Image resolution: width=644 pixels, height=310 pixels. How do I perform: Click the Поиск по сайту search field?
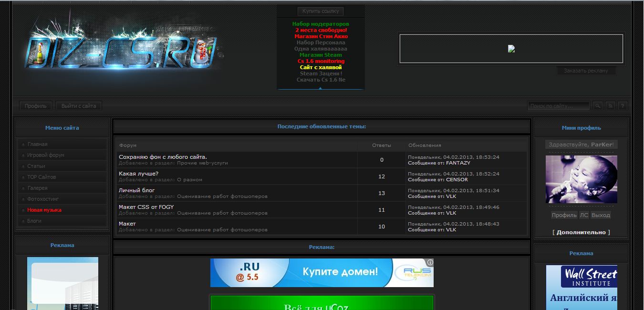point(559,106)
